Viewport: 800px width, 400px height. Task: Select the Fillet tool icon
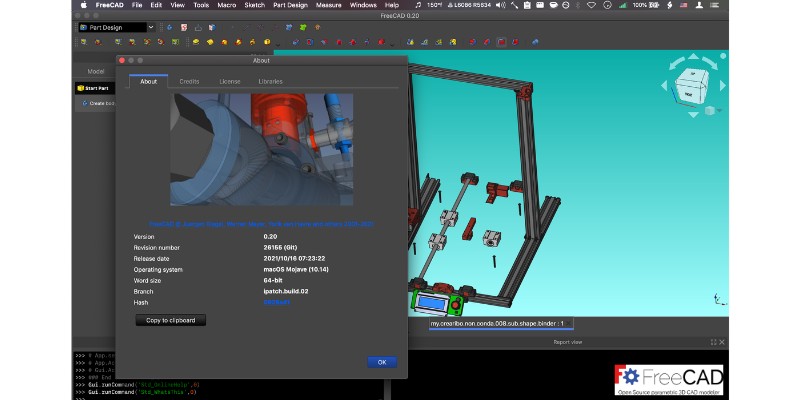click(x=473, y=42)
